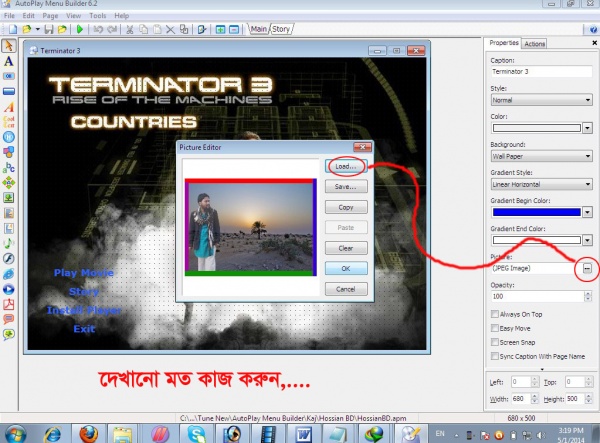Open the File menu
Image resolution: width=600 pixels, height=443 pixels.
(9, 16)
